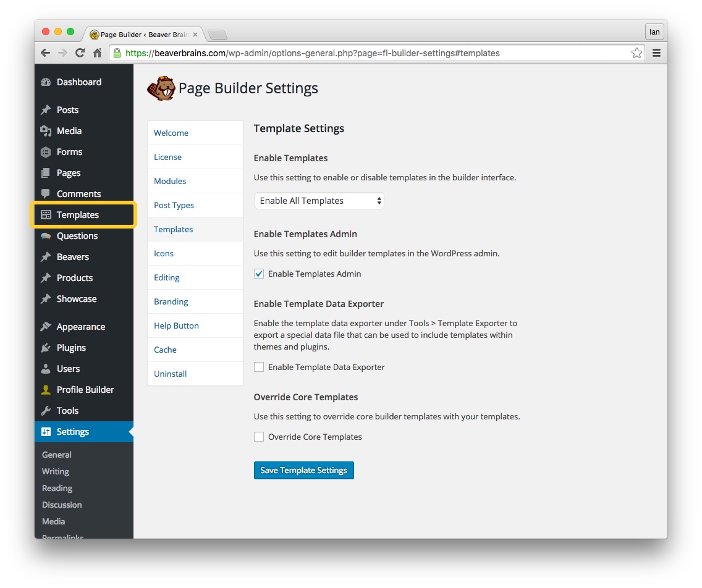Image resolution: width=702 pixels, height=588 pixels.
Task: Open the Cache settings tab
Action: click(195, 350)
